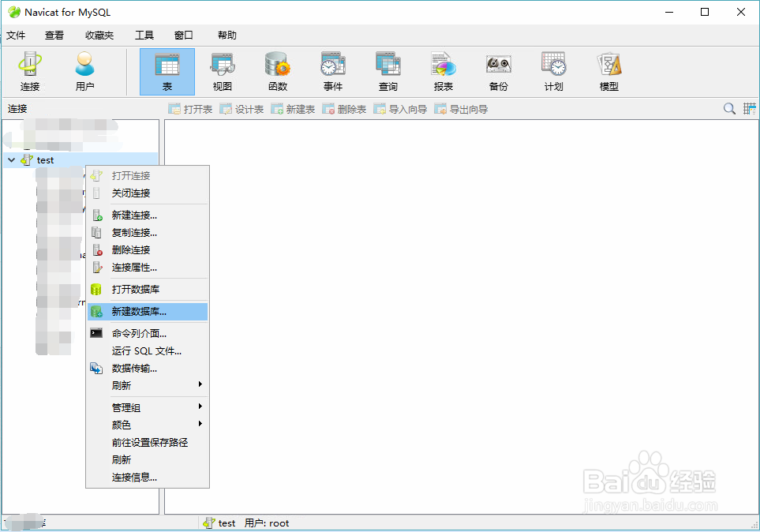The width and height of the screenshot is (760, 532).
Task: Click the 新建表 toolbar button
Action: pyautogui.click(x=293, y=109)
